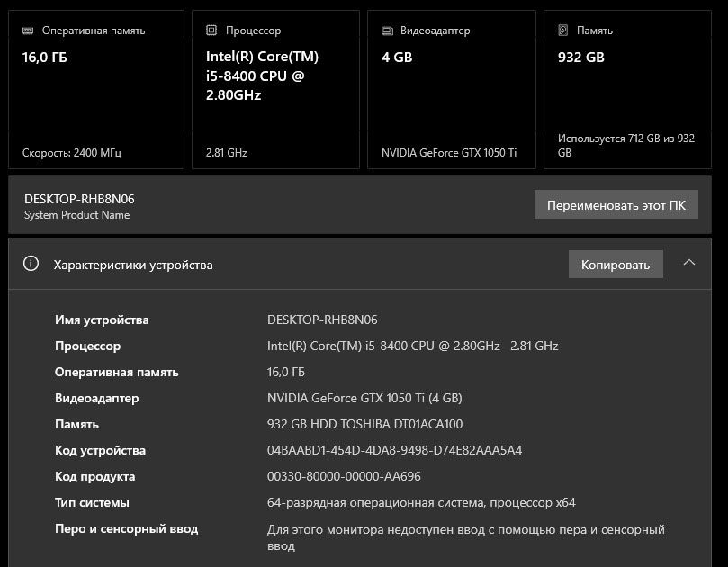
Task: Click the Код устройства label
Action: [x=100, y=450]
